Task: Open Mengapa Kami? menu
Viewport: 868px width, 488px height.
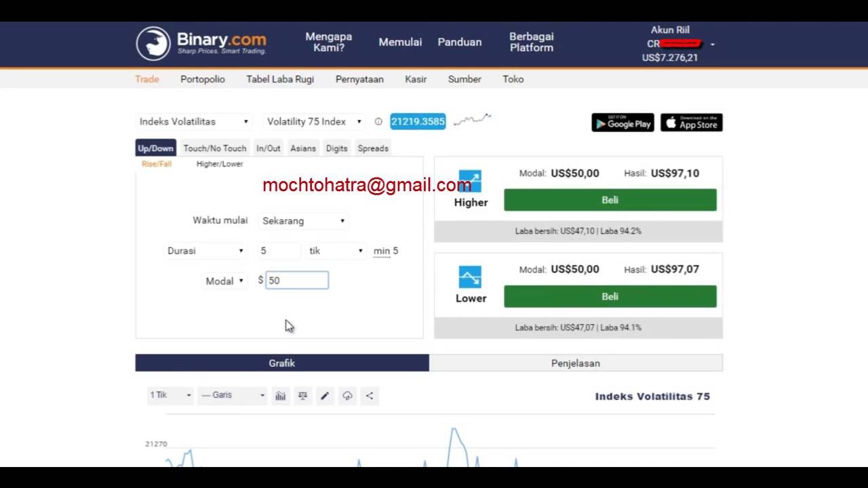Action: pos(329,42)
